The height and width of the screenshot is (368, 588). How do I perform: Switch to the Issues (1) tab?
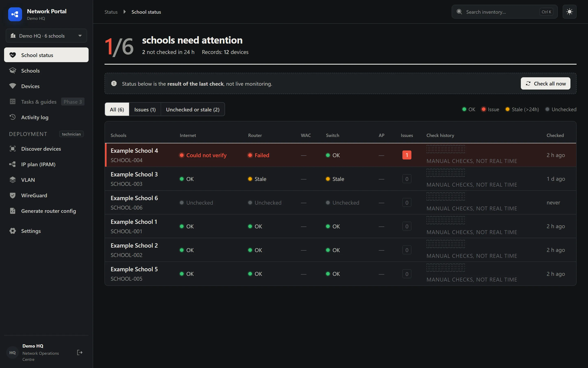[x=145, y=109]
